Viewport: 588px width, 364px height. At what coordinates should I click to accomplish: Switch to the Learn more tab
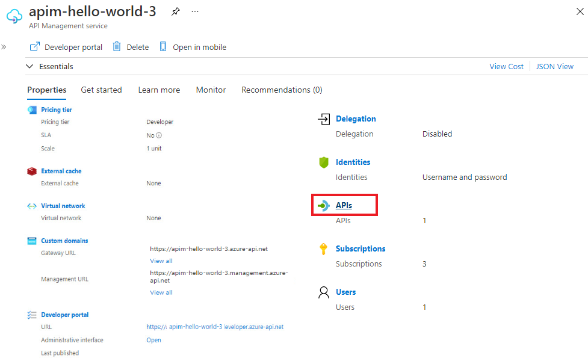point(159,90)
